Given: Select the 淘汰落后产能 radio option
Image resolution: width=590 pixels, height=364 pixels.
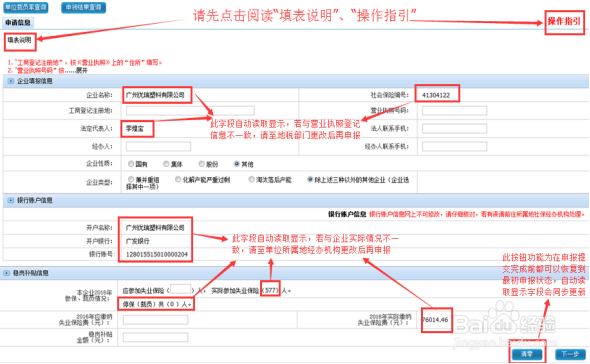Looking at the screenshot, I should point(251,180).
